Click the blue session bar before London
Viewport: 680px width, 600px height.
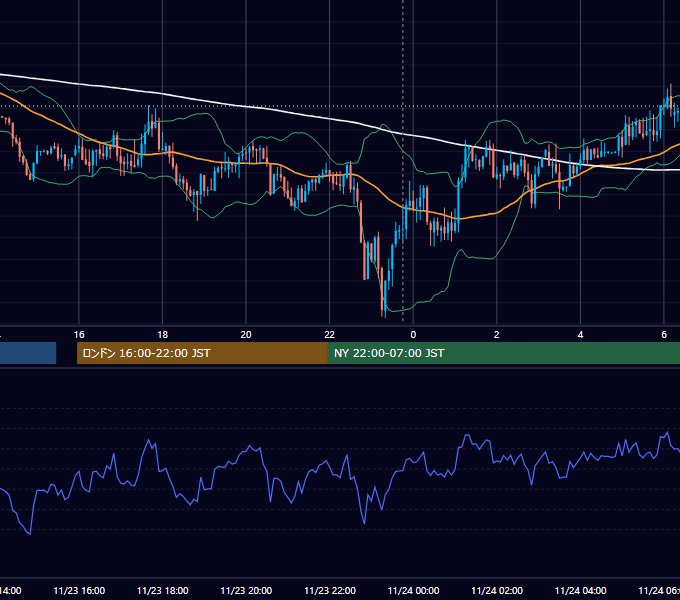(28, 353)
